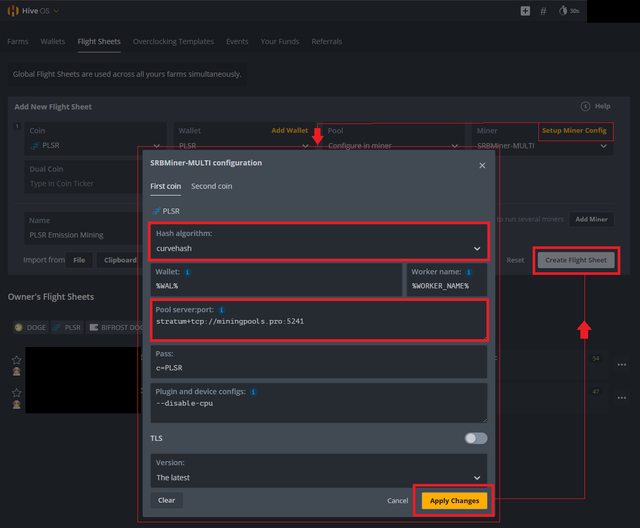Open the Miner SRBMiner-MULTI dropdown
The width and height of the screenshot is (640, 528).
pyautogui.click(x=542, y=139)
